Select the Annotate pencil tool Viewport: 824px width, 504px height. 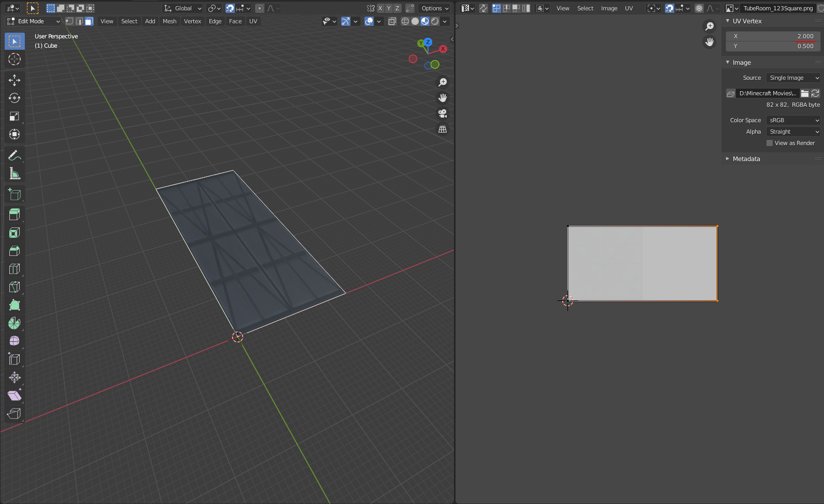[x=15, y=155]
